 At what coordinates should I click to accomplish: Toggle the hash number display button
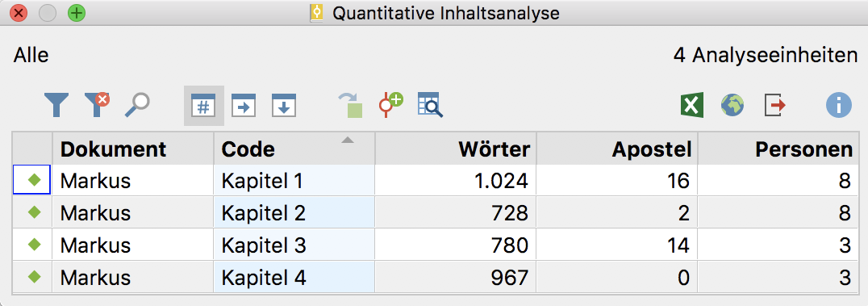point(204,105)
